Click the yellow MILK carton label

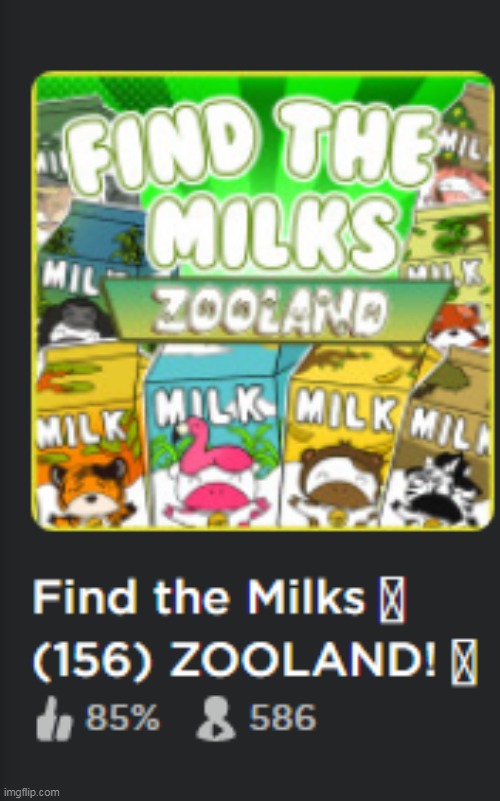pyautogui.click(x=346, y=409)
